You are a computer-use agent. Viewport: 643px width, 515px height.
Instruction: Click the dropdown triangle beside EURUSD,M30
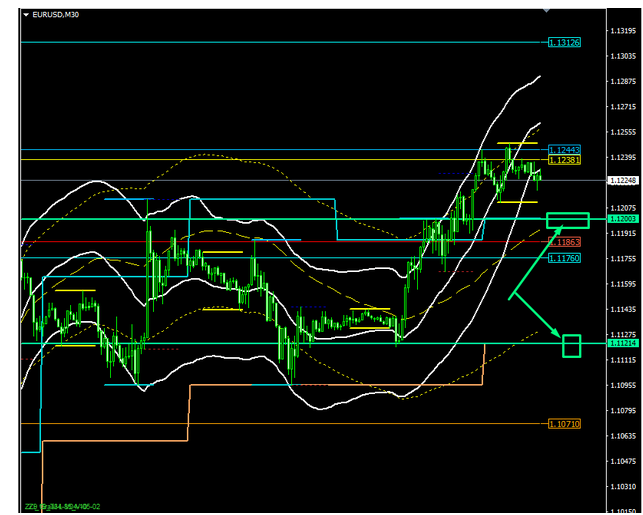coord(25,14)
